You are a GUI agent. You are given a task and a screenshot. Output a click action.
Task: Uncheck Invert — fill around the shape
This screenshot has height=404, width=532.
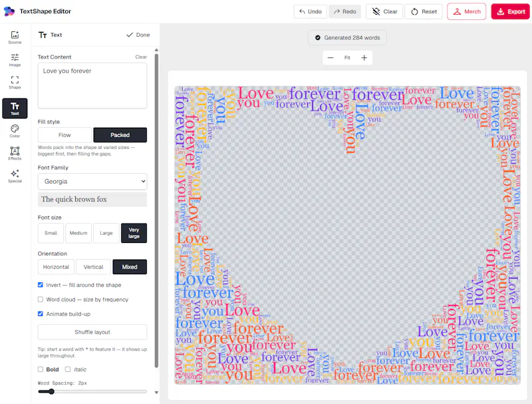41,285
